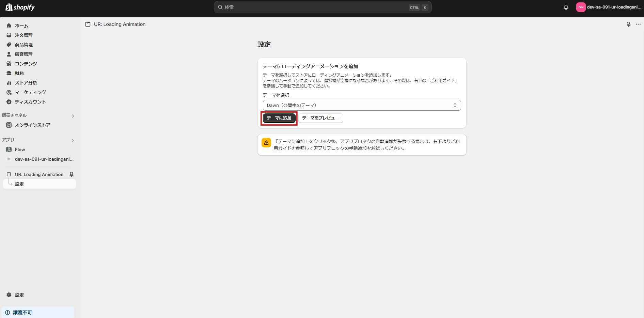
Task: Click the テーマに追加 button
Action: pyautogui.click(x=279, y=118)
